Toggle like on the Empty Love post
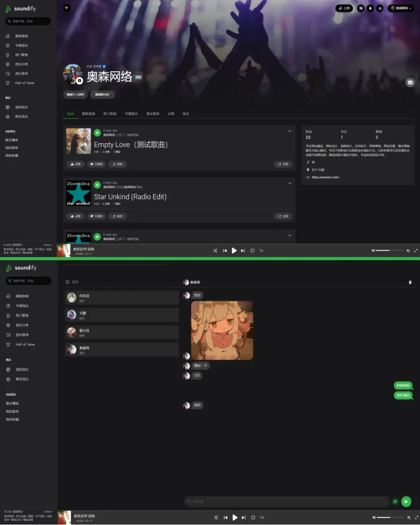Screen dimensions: 420x525 [75, 164]
